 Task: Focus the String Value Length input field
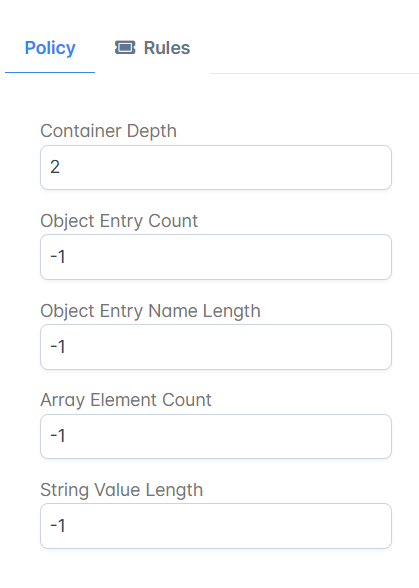[x=216, y=526]
